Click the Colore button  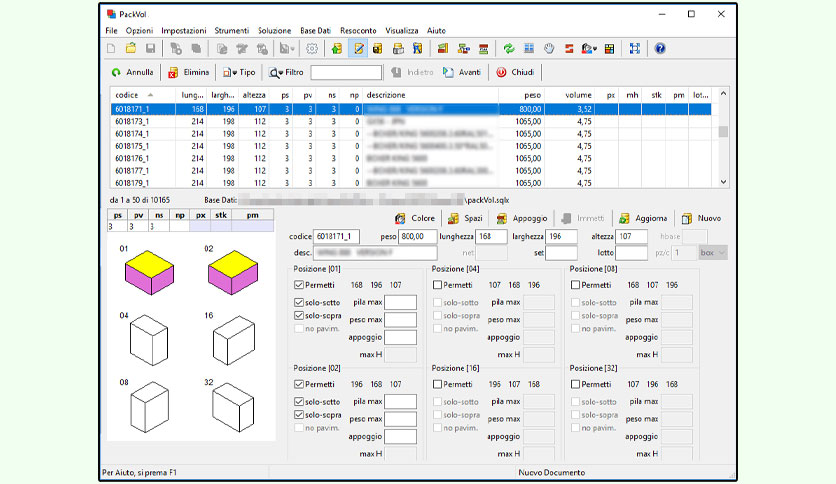415,219
